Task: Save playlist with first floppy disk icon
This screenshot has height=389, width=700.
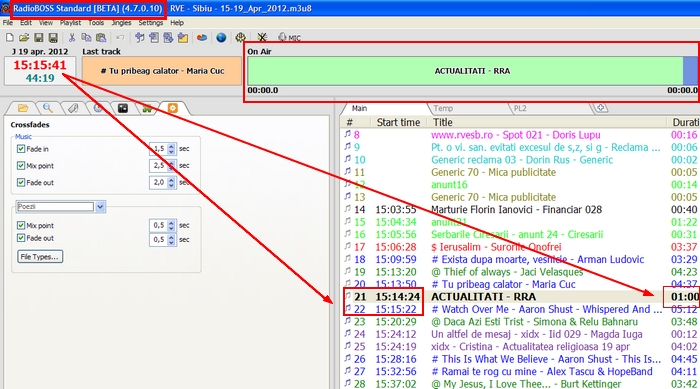Action: (x=39, y=38)
